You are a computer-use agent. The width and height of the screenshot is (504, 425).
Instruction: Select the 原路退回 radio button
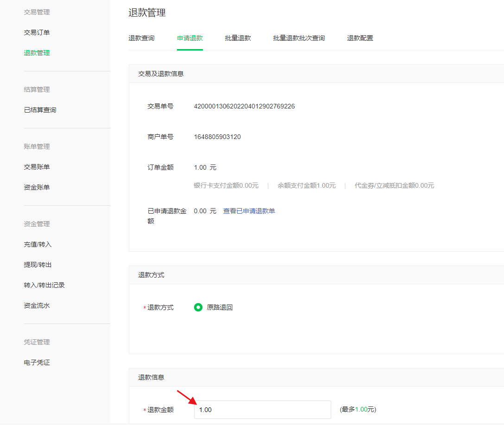click(198, 307)
